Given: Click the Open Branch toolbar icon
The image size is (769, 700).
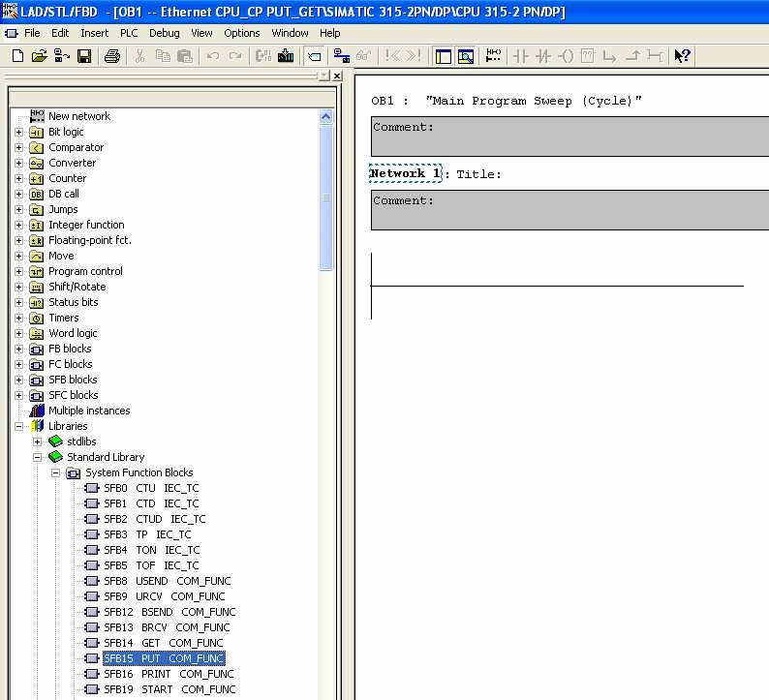Looking at the screenshot, I should point(609,56).
